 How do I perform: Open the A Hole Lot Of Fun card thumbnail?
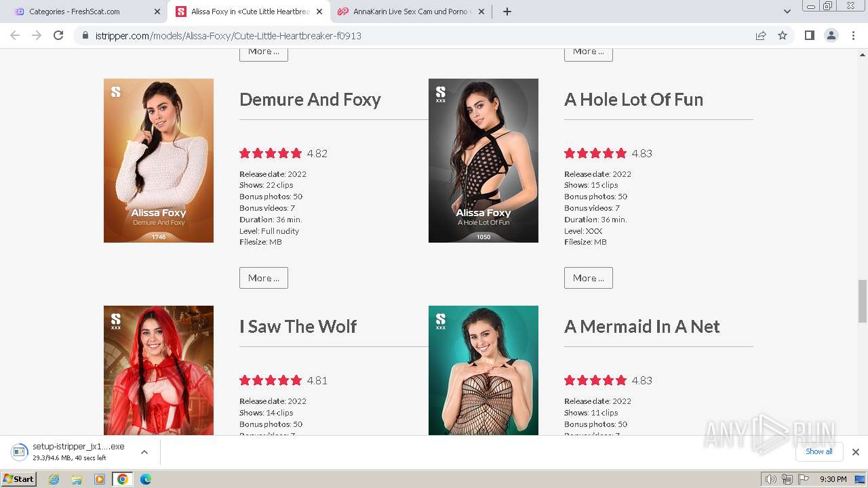tap(484, 161)
